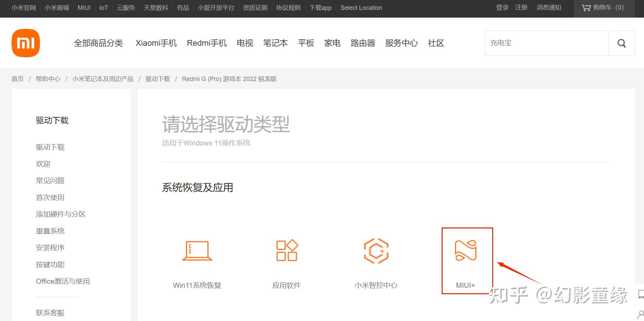
Task: Click the search field with 充电宝 placeholder
Action: pos(547,43)
